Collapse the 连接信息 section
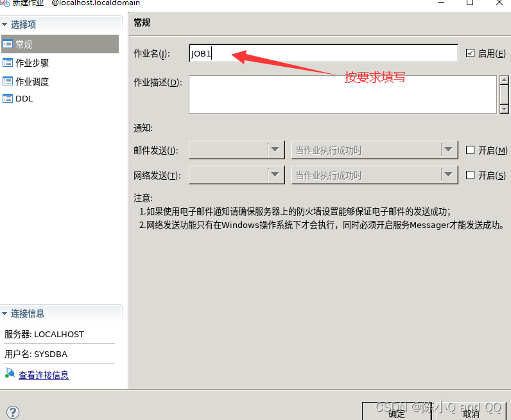Image resolution: width=511 pixels, height=420 pixels. pyautogui.click(x=4, y=313)
